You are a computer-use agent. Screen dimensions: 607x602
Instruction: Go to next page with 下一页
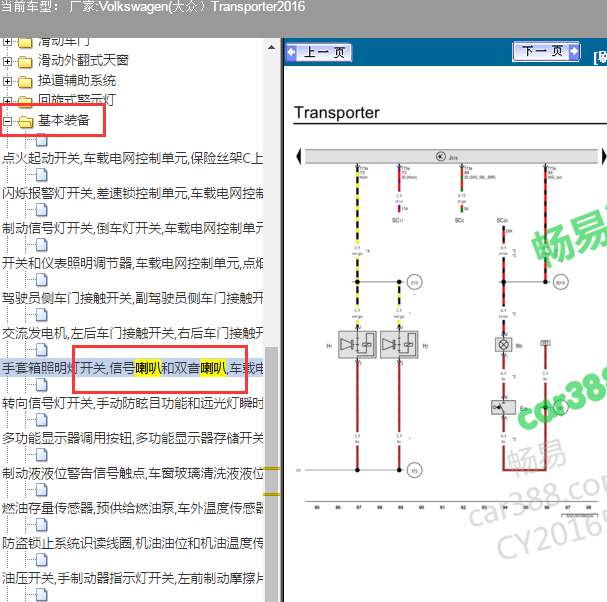tap(546, 51)
